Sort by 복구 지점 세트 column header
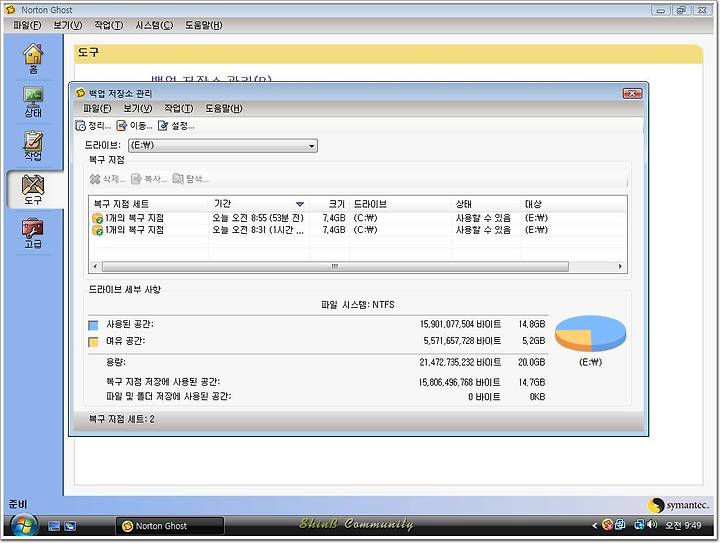Image resolution: width=720 pixels, height=543 pixels. point(148,204)
